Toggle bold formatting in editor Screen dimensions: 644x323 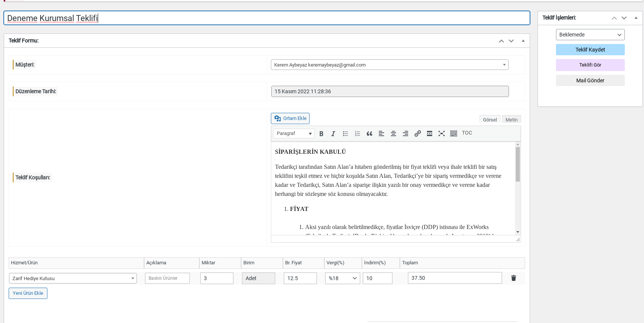321,133
